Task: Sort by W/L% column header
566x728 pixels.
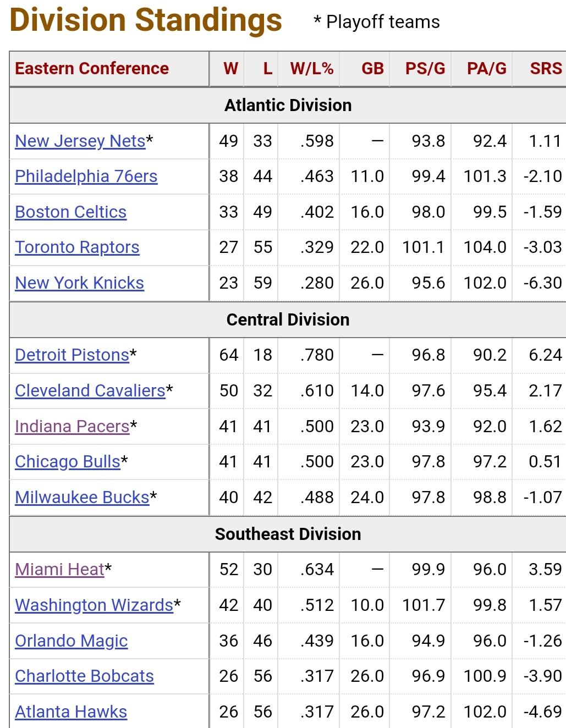Action: (x=311, y=69)
